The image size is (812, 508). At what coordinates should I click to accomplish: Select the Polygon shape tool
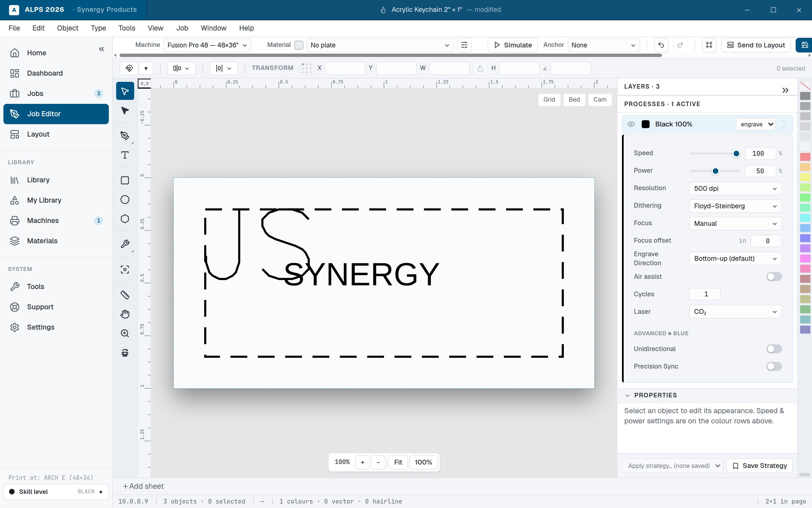coord(125,219)
